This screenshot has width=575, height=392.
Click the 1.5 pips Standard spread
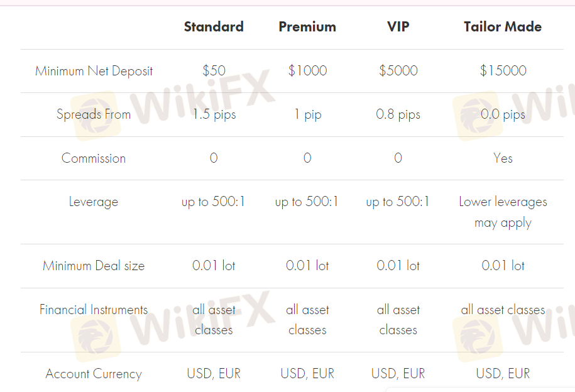(214, 114)
